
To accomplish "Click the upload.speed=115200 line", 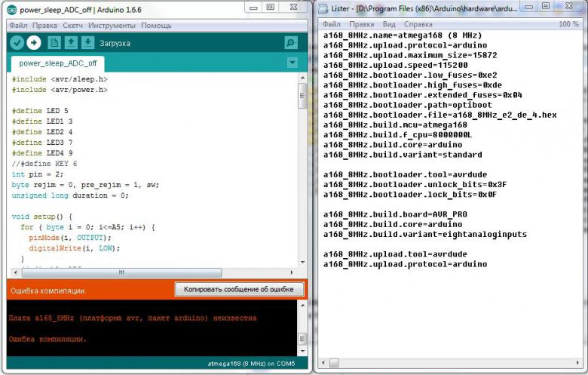I will click(396, 65).
